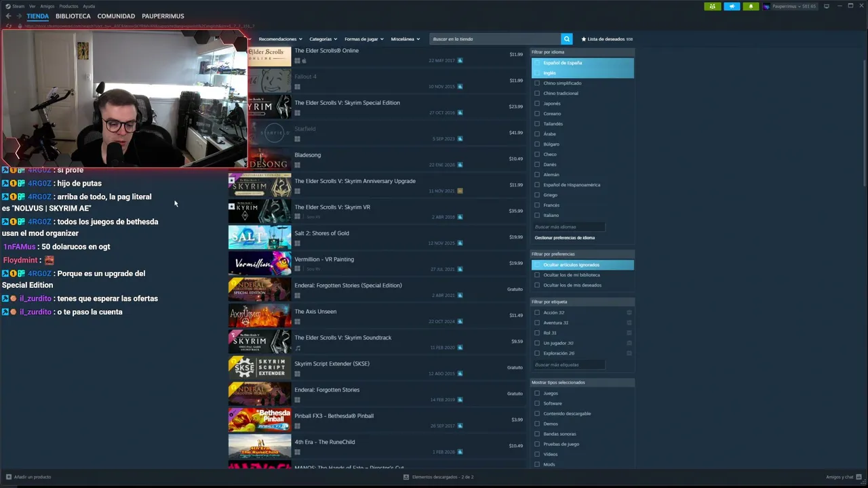The height and width of the screenshot is (488, 868).
Task: Open the Ver menu
Action: click(32, 6)
